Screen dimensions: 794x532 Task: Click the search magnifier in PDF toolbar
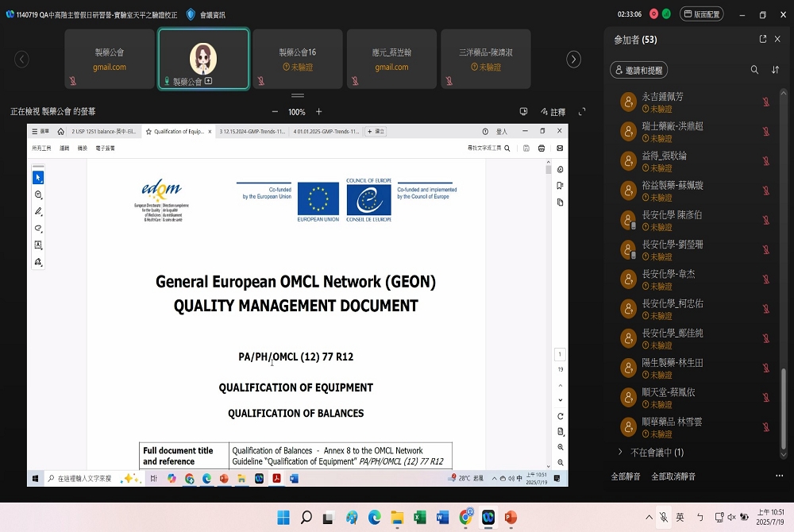click(507, 148)
